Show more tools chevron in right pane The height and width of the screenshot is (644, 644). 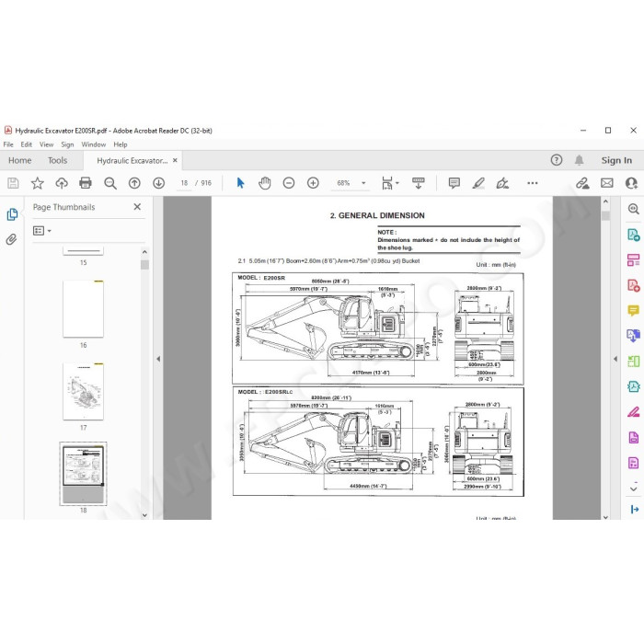coord(633,489)
